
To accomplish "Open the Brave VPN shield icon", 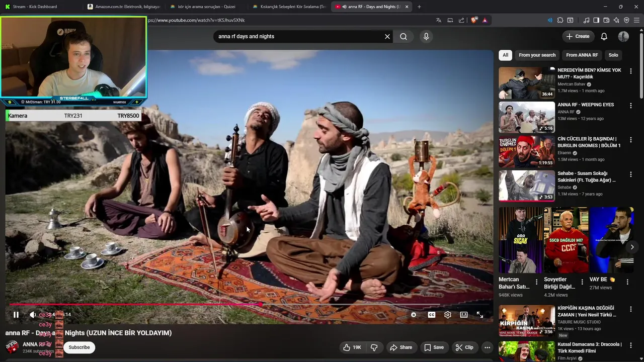I will point(626,20).
